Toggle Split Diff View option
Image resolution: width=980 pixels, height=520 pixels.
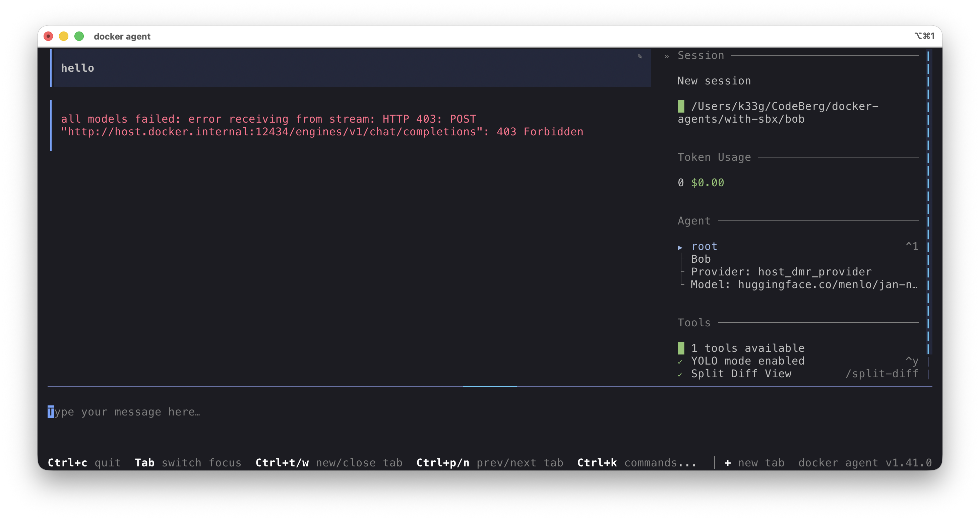click(741, 374)
